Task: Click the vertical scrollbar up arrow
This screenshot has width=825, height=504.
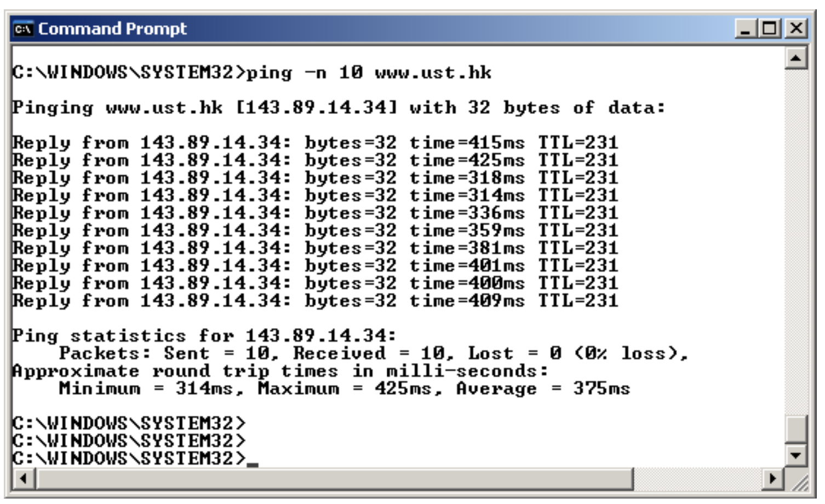Action: (x=796, y=58)
